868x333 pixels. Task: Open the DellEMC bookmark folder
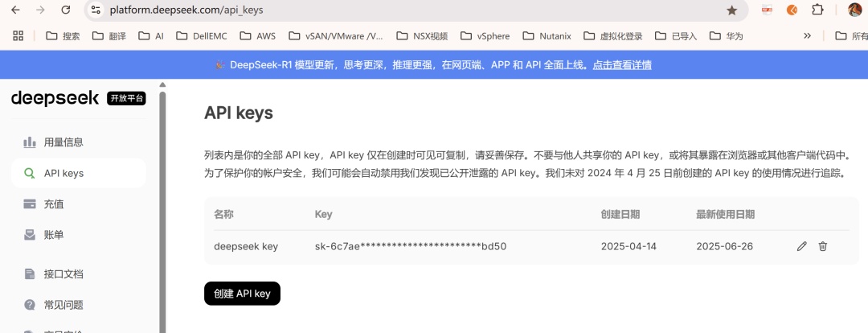202,36
